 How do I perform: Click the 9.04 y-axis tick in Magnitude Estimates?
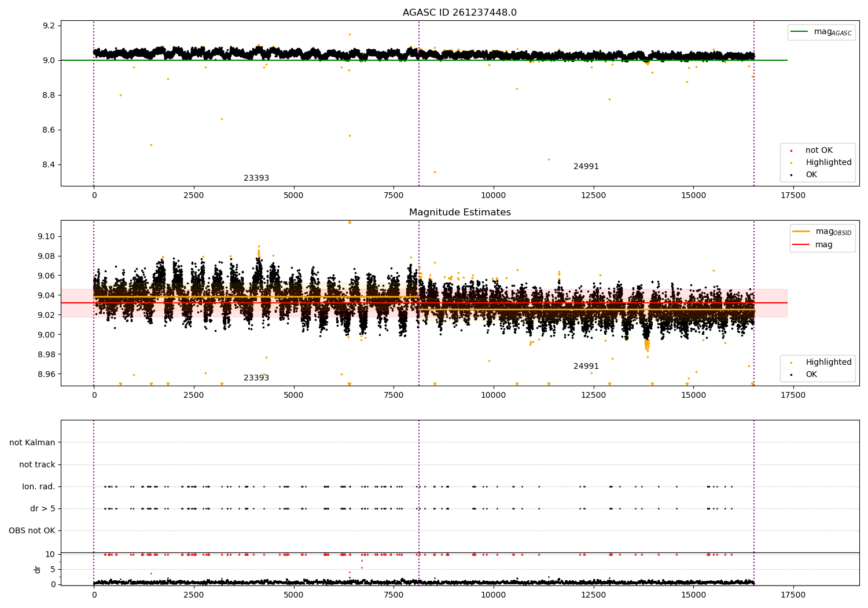coord(46,296)
